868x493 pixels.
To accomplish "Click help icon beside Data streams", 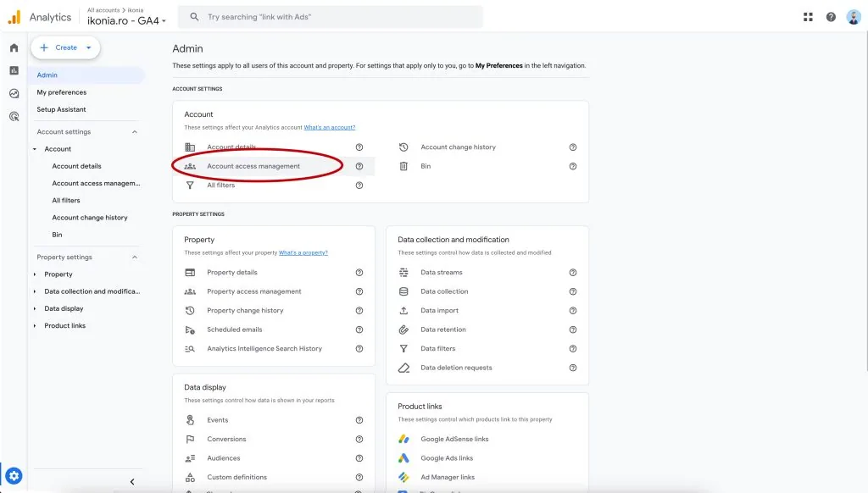I will tap(573, 272).
